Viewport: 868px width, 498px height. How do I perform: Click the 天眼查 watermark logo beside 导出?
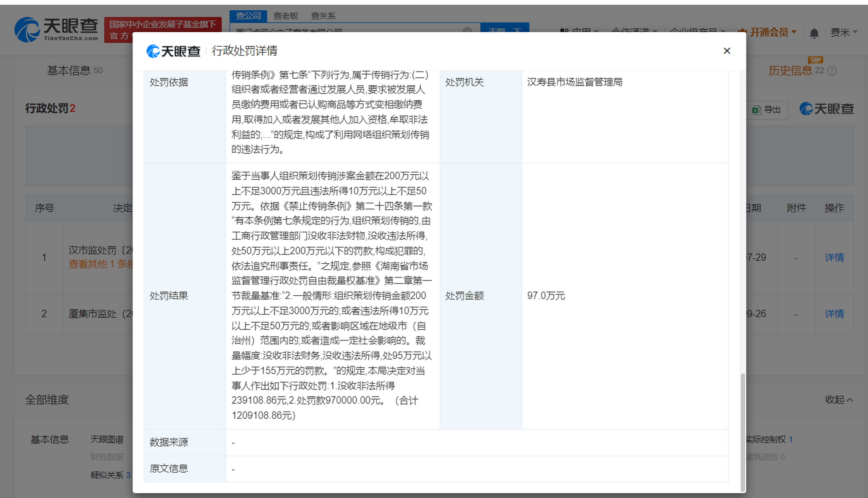pyautogui.click(x=826, y=109)
